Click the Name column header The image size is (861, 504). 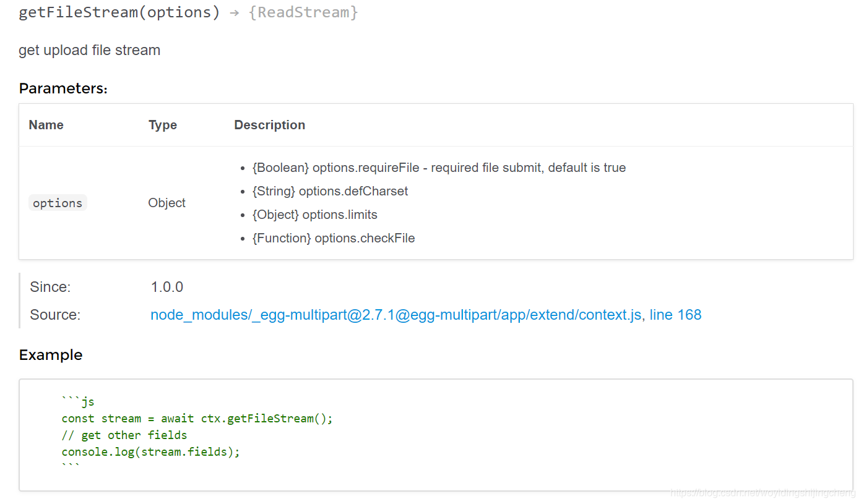click(x=46, y=125)
